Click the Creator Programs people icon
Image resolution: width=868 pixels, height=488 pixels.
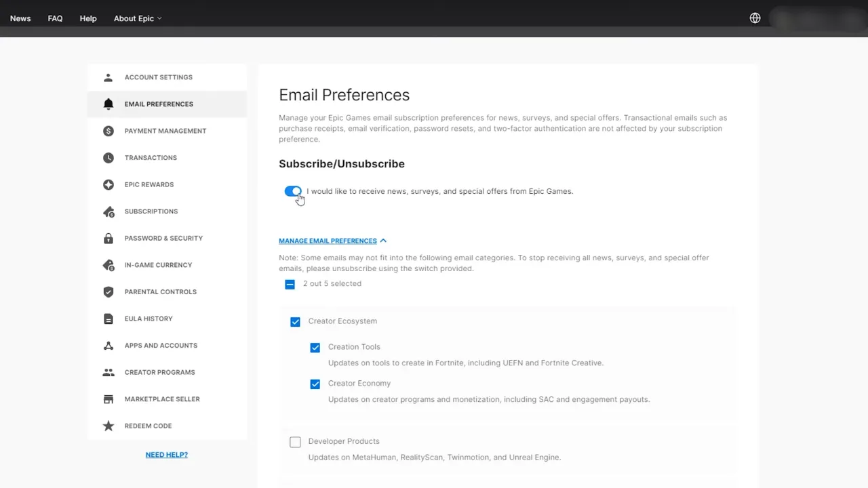108,372
